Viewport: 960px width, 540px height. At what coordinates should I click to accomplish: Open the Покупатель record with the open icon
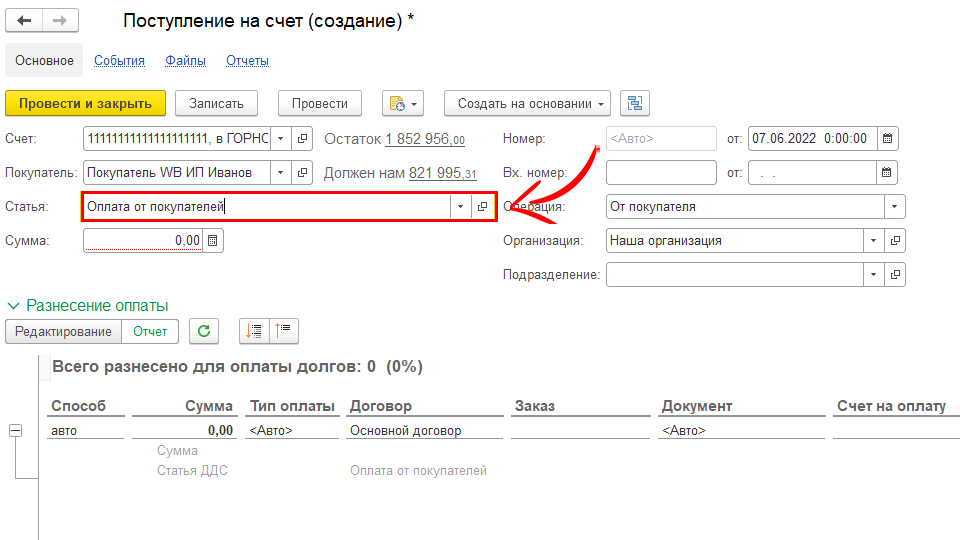[x=304, y=173]
